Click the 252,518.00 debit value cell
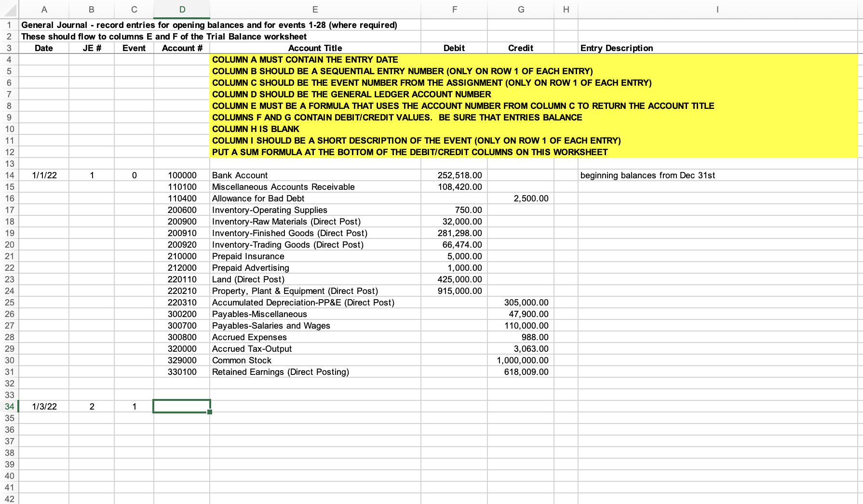863x504 pixels. point(455,175)
